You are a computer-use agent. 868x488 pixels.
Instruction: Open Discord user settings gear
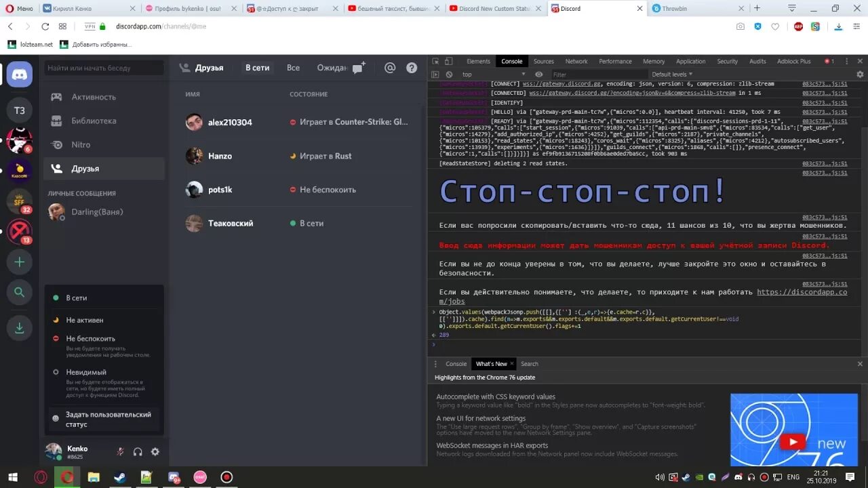tap(155, 451)
